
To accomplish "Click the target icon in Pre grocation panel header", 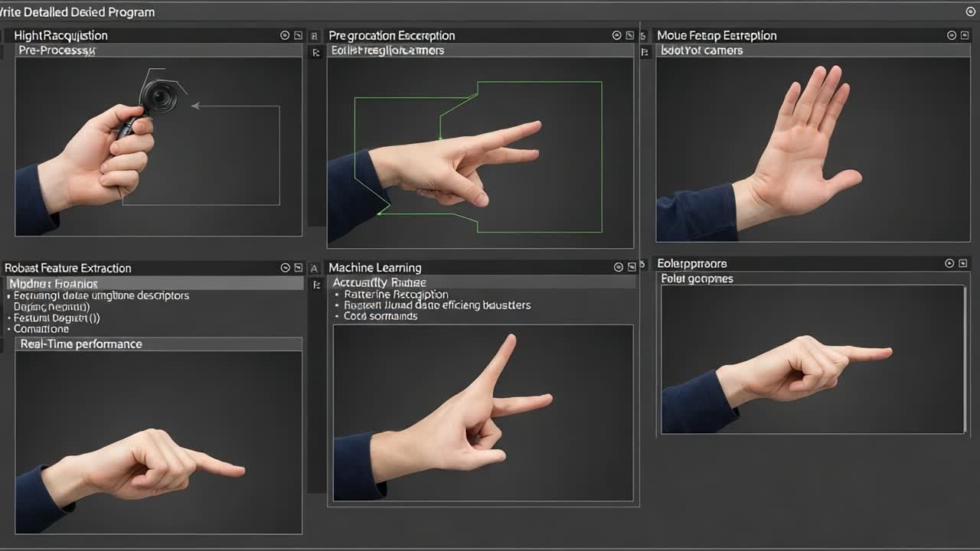I will tap(616, 34).
